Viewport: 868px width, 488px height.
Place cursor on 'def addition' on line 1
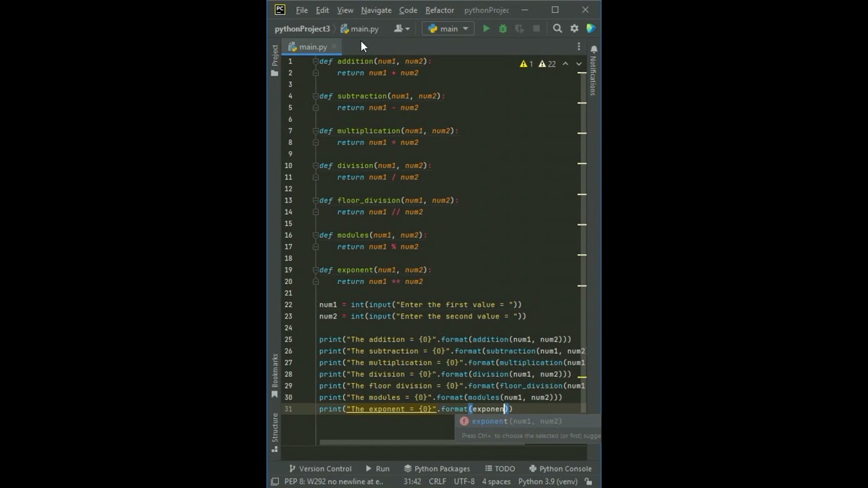(x=347, y=61)
